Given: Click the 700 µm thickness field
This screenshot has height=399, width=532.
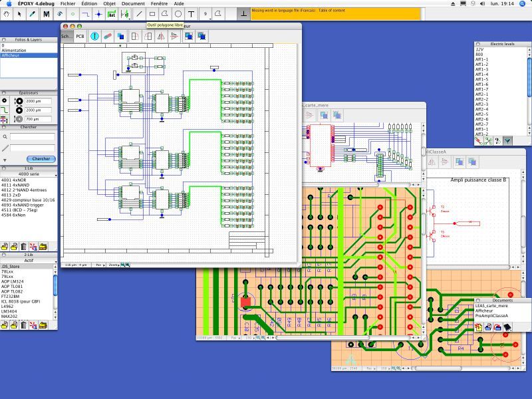Looking at the screenshot, I should (x=39, y=119).
